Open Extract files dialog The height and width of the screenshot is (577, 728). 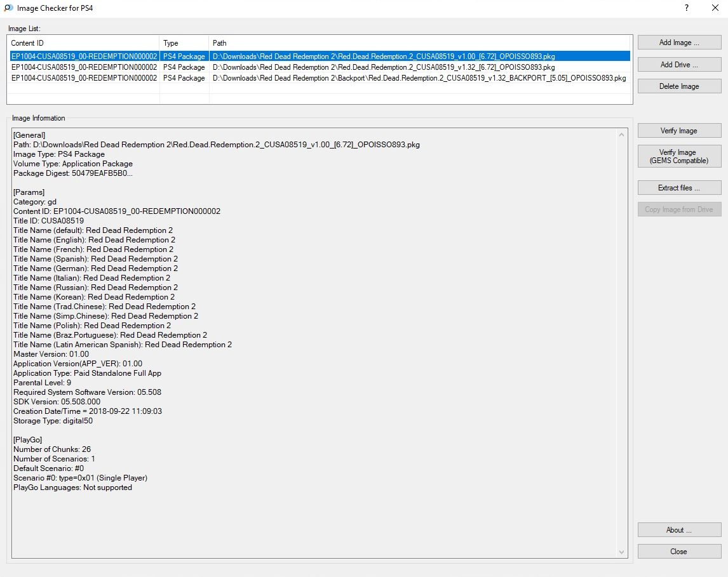(x=679, y=188)
